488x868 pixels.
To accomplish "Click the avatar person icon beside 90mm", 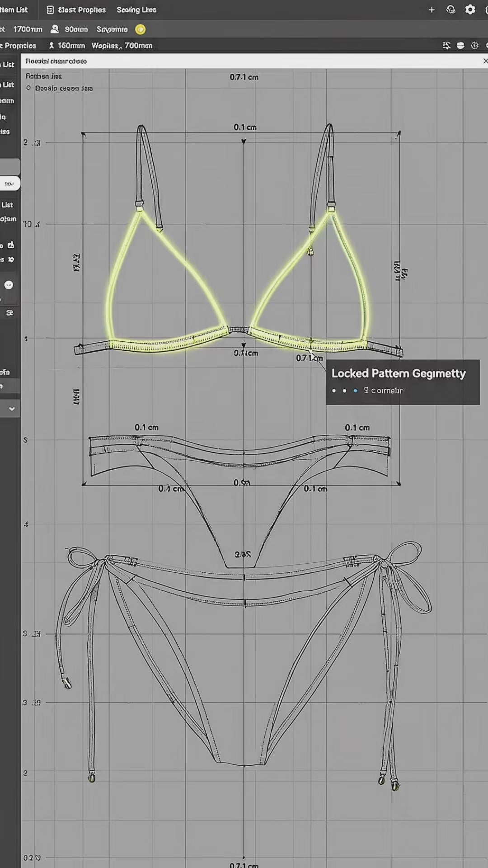I will 55,29.
